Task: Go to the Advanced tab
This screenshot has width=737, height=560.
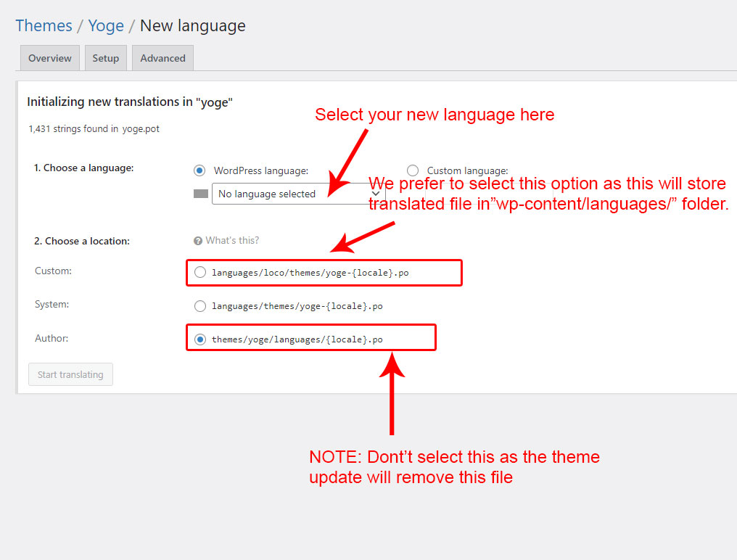Action: pyautogui.click(x=162, y=58)
